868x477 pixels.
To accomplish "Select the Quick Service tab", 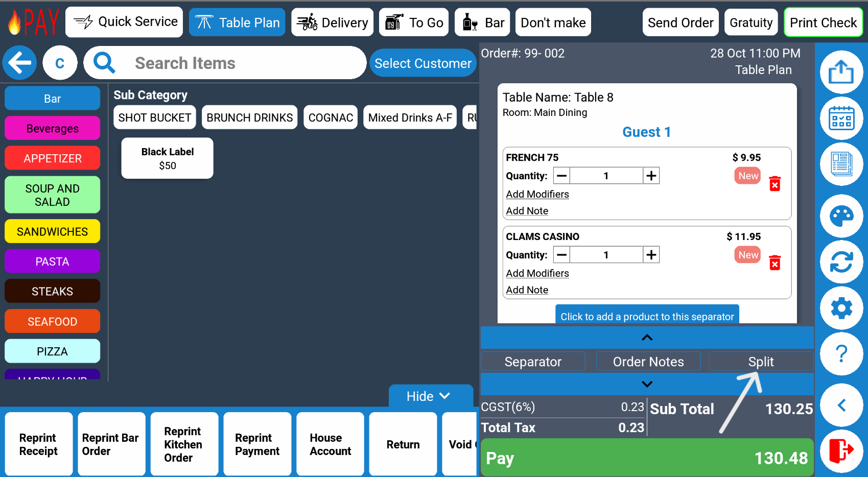I will (x=124, y=22).
